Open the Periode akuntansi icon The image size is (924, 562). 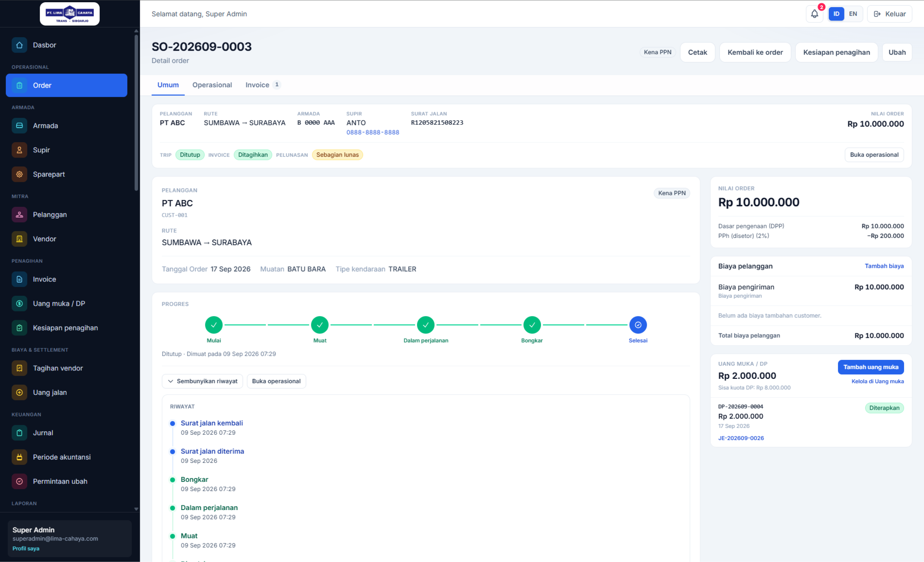[19, 457]
